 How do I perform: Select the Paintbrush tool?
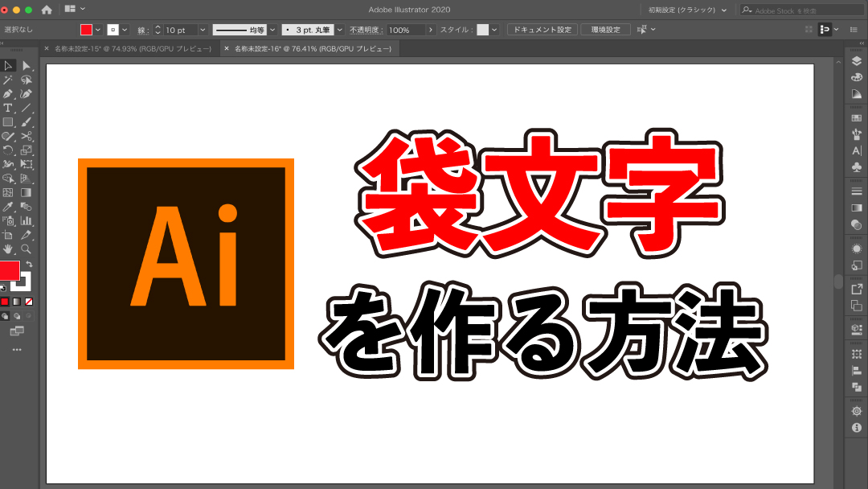click(26, 121)
